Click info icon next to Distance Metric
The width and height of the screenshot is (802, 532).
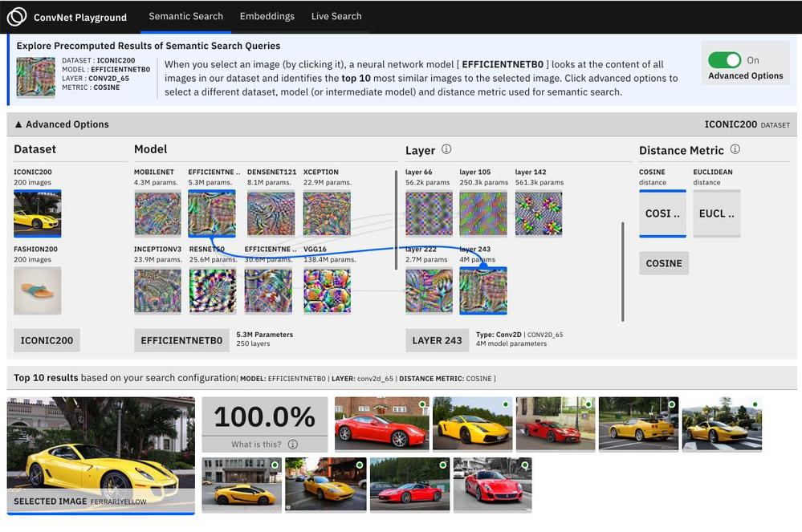[735, 149]
